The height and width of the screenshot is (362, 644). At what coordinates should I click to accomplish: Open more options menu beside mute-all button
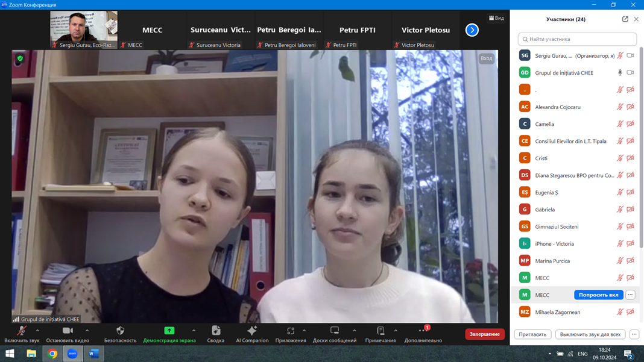pyautogui.click(x=634, y=334)
